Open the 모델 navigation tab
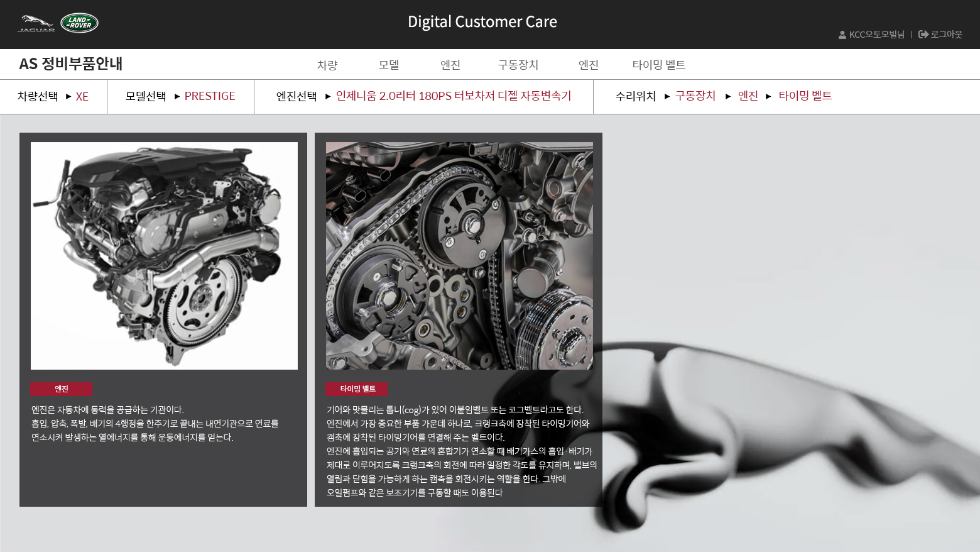Viewport: 980px width, 552px height. [x=389, y=65]
